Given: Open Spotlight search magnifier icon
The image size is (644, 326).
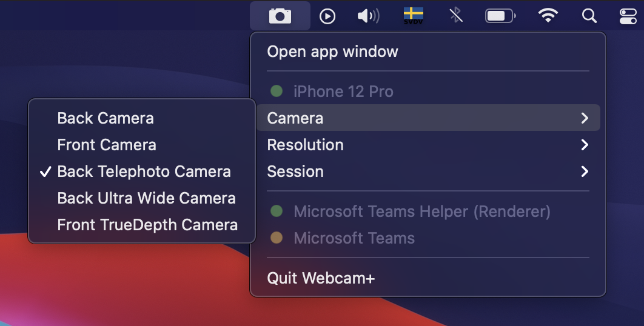Looking at the screenshot, I should pyautogui.click(x=589, y=16).
